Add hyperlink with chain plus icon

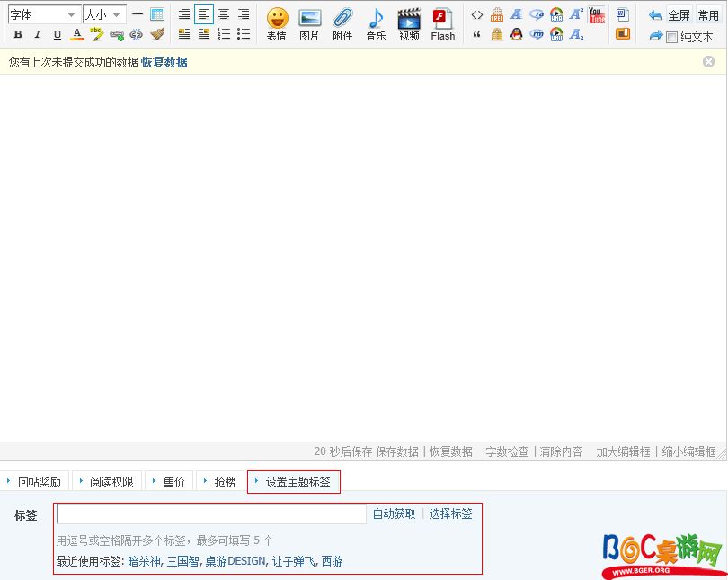117,35
